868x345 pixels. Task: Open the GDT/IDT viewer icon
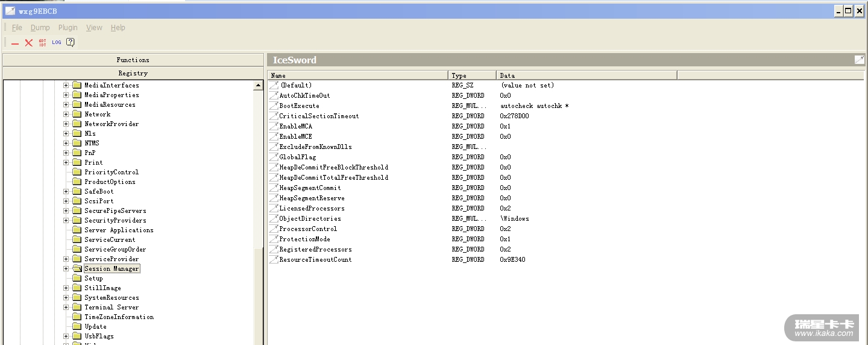point(42,43)
